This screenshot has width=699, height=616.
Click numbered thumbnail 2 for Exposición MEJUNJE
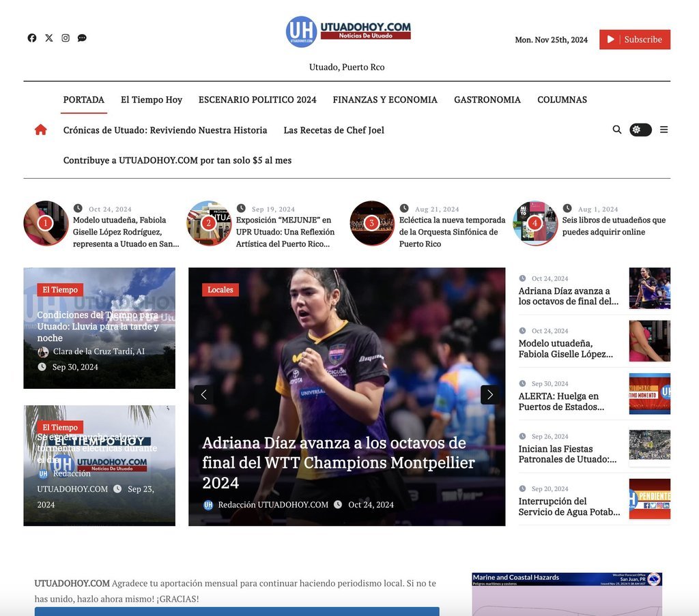(209, 223)
